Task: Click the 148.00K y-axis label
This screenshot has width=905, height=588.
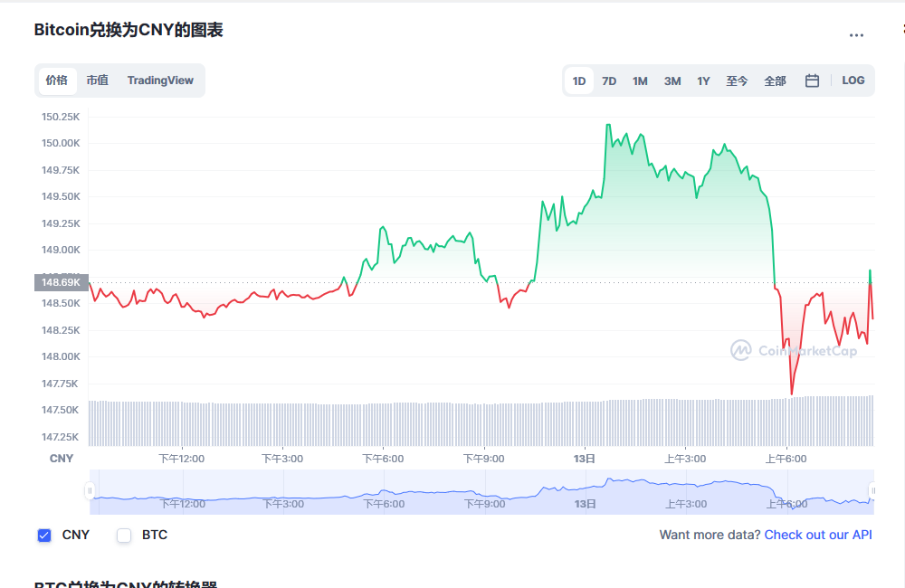Action: coord(61,356)
